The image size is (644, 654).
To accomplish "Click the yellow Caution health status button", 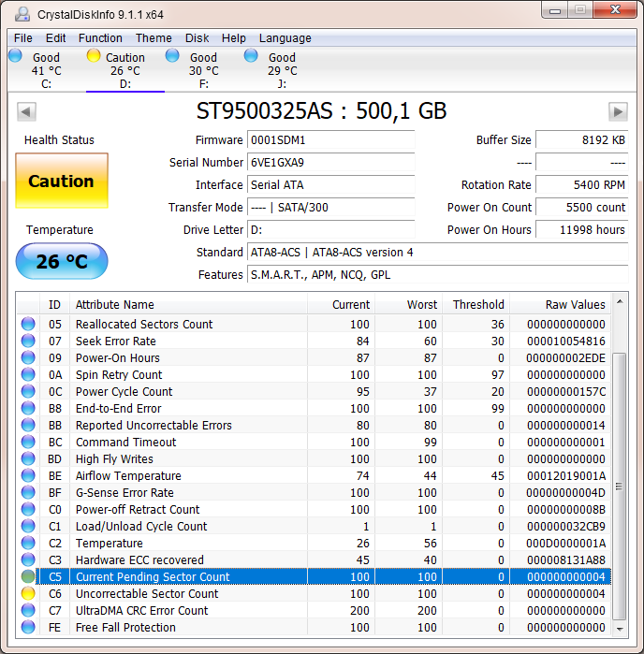I will 62,181.
